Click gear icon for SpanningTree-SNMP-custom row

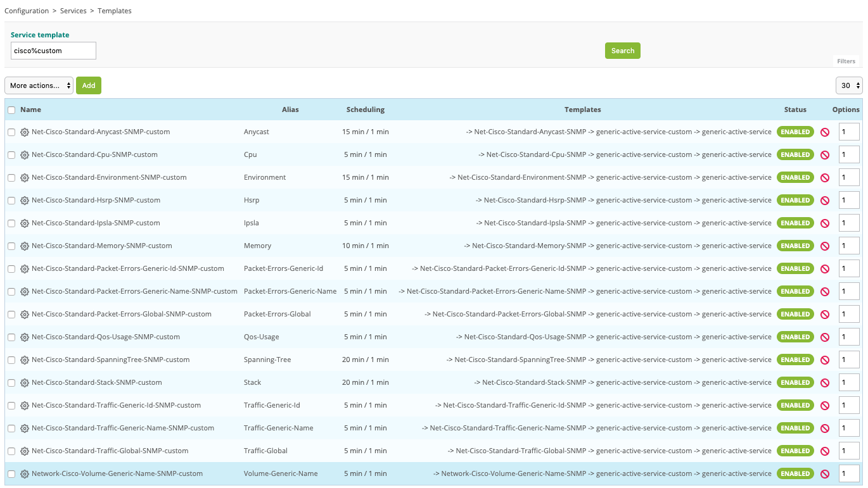(x=25, y=360)
